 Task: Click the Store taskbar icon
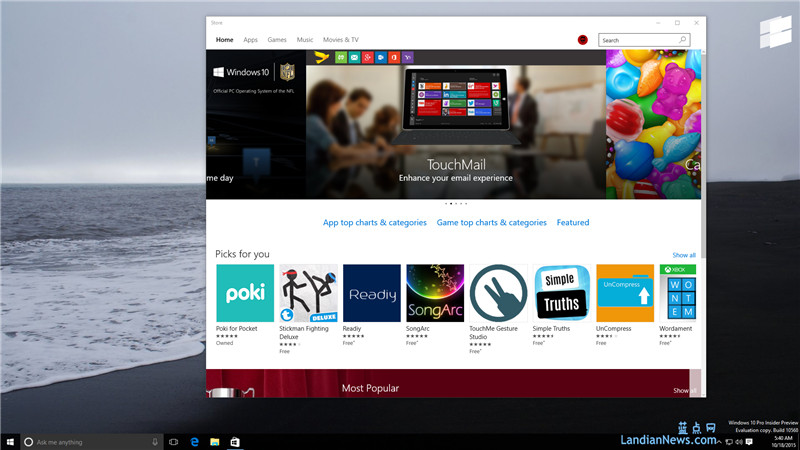click(x=235, y=442)
